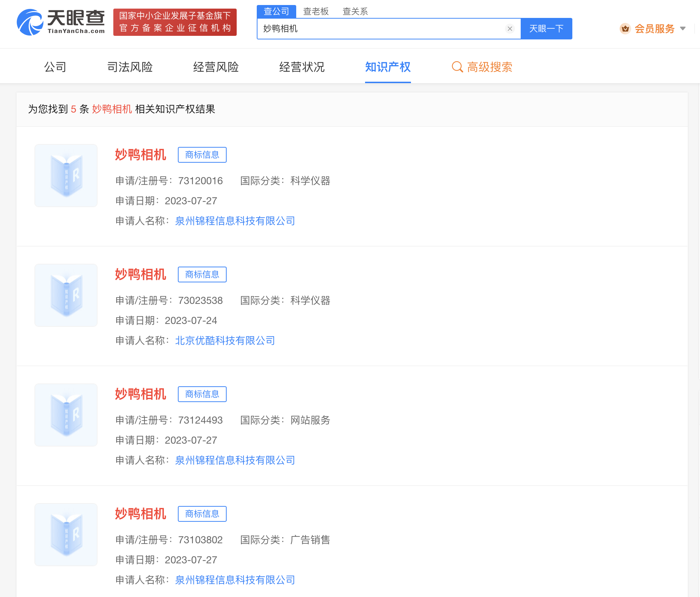Switch to the 查老板 search tab
The image size is (700, 597).
click(316, 11)
